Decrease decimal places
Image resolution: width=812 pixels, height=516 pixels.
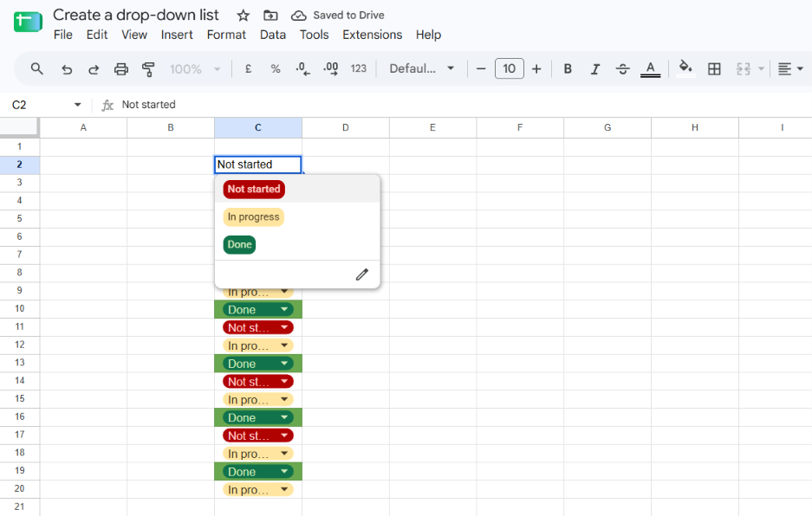click(x=303, y=69)
